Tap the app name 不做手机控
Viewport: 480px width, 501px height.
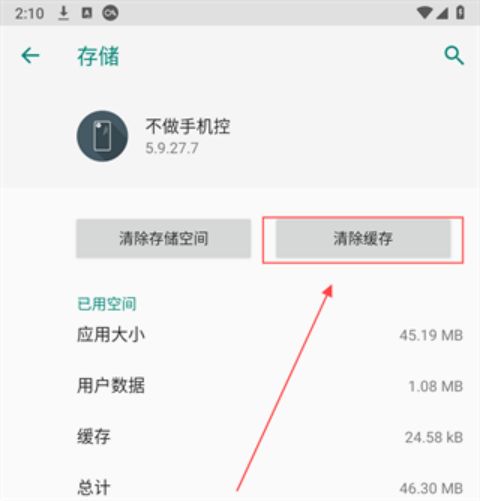188,126
